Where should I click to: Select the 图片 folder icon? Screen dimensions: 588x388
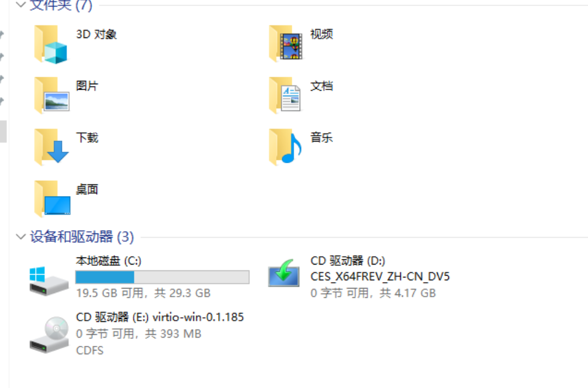(x=51, y=95)
